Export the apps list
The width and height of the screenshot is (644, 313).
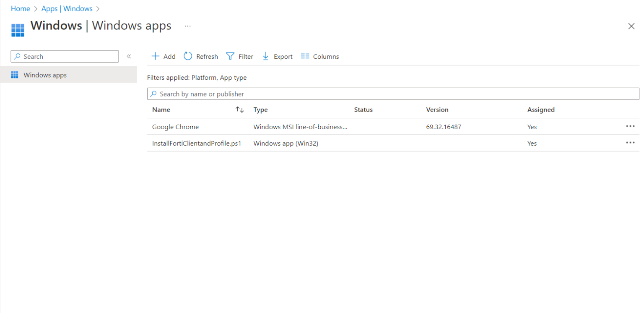277,56
